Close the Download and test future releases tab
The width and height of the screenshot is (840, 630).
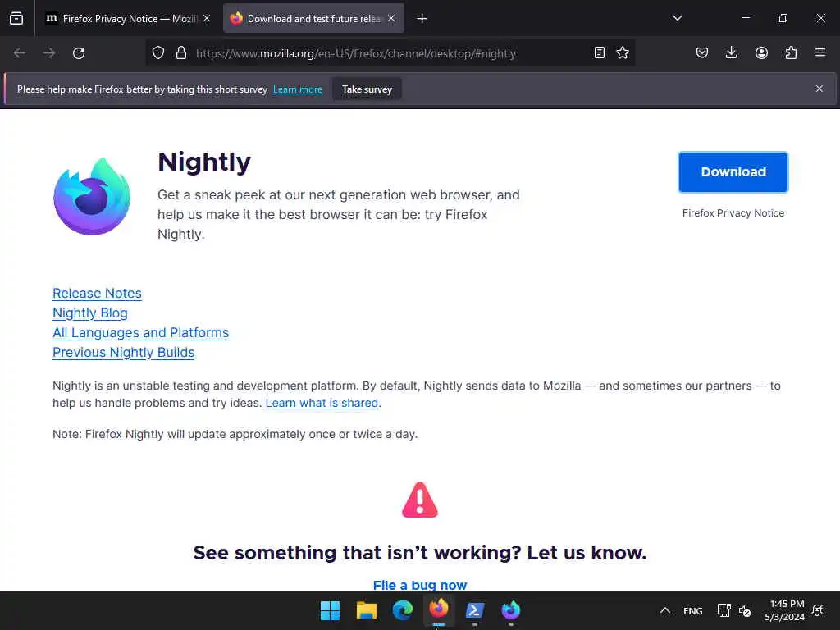[x=391, y=18]
